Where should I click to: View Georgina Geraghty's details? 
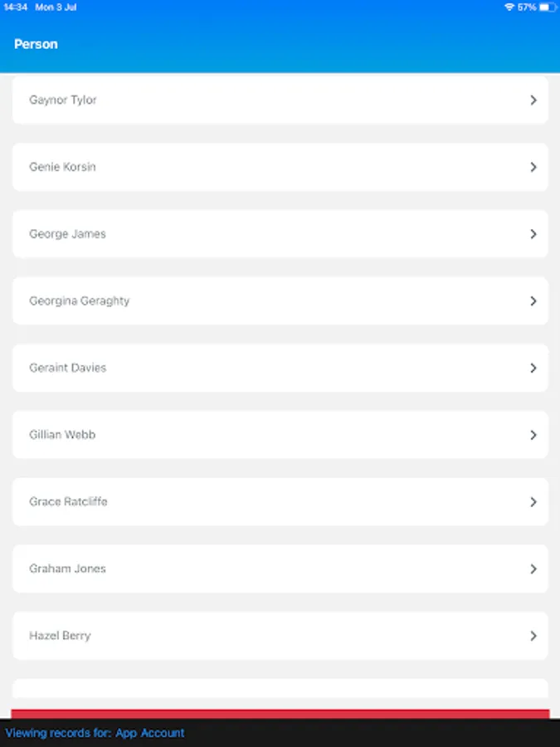coord(280,301)
